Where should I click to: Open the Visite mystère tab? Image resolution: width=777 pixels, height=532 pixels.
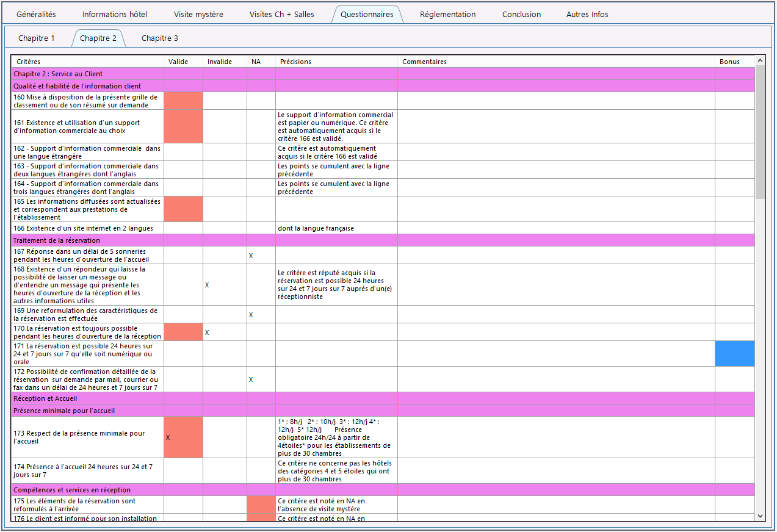[x=198, y=14]
